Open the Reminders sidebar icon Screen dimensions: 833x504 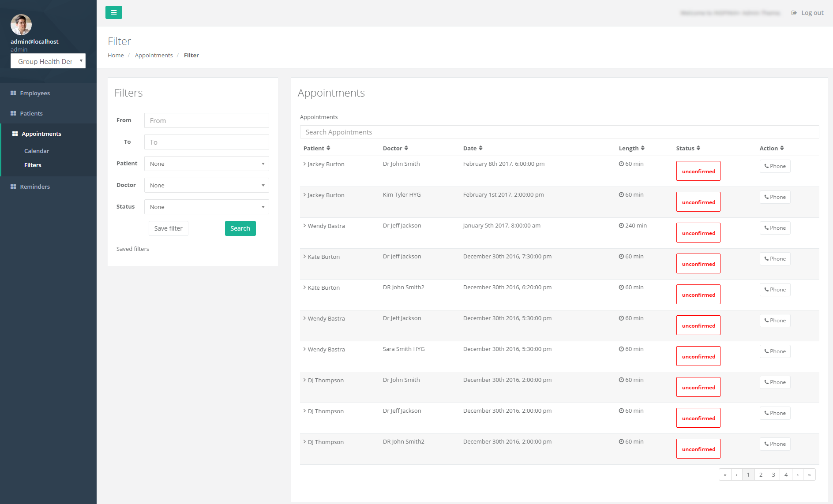pyautogui.click(x=13, y=187)
